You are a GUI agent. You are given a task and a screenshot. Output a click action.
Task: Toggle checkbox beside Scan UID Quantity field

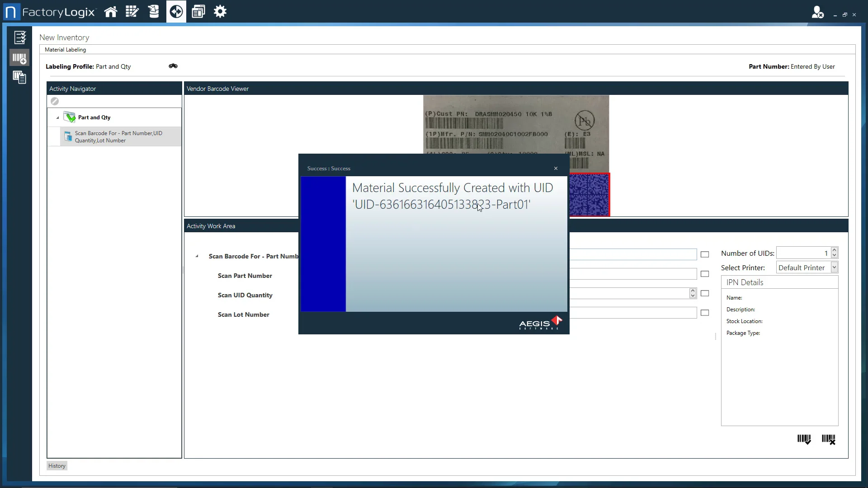point(705,293)
